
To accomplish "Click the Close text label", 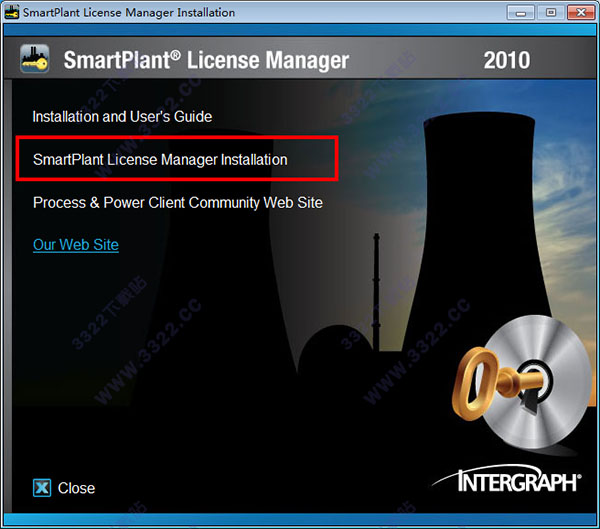I will (76, 488).
